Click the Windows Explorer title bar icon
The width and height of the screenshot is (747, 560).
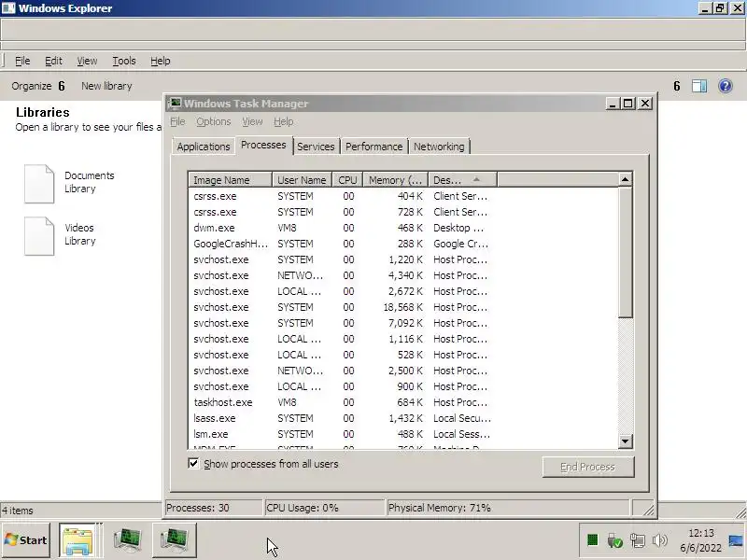click(x=8, y=8)
